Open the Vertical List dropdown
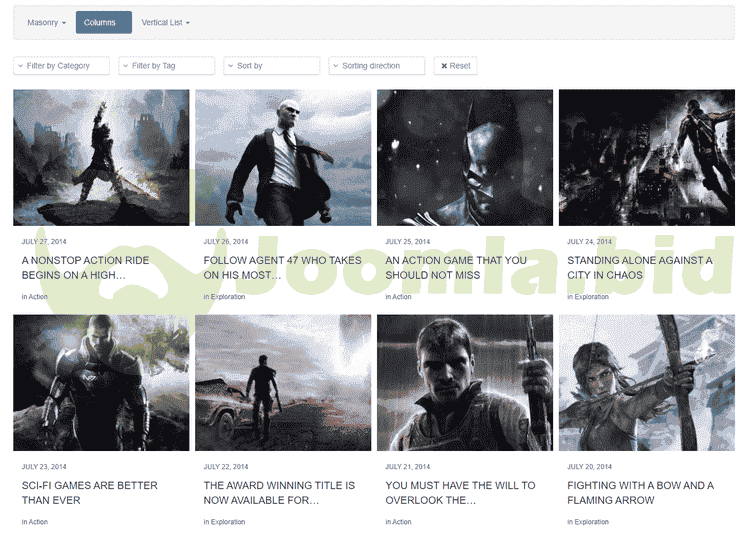 (x=165, y=22)
